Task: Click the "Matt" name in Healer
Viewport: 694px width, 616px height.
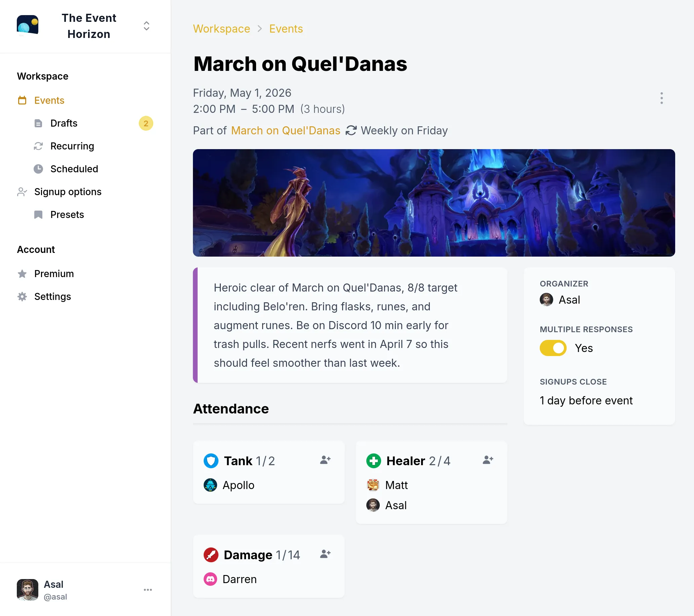Action: click(x=396, y=485)
